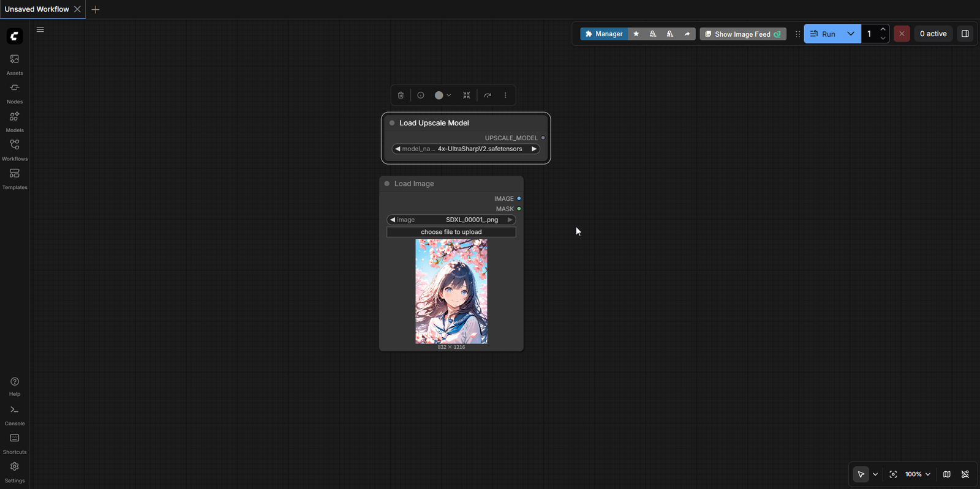
Task: Open Settings from the sidebar
Action: (15, 472)
